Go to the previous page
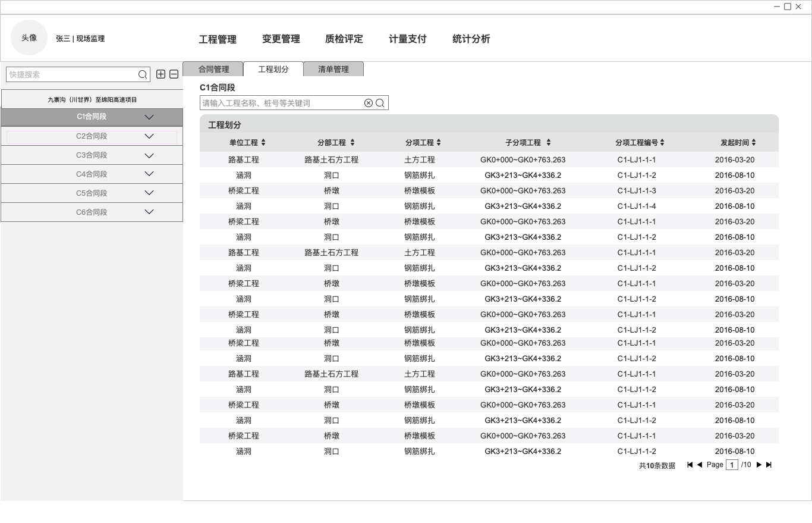The height and width of the screenshot is (523, 812). coord(700,465)
